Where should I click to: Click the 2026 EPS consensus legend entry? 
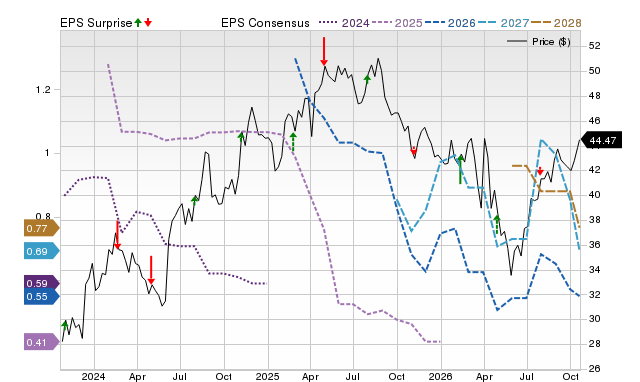click(450, 23)
